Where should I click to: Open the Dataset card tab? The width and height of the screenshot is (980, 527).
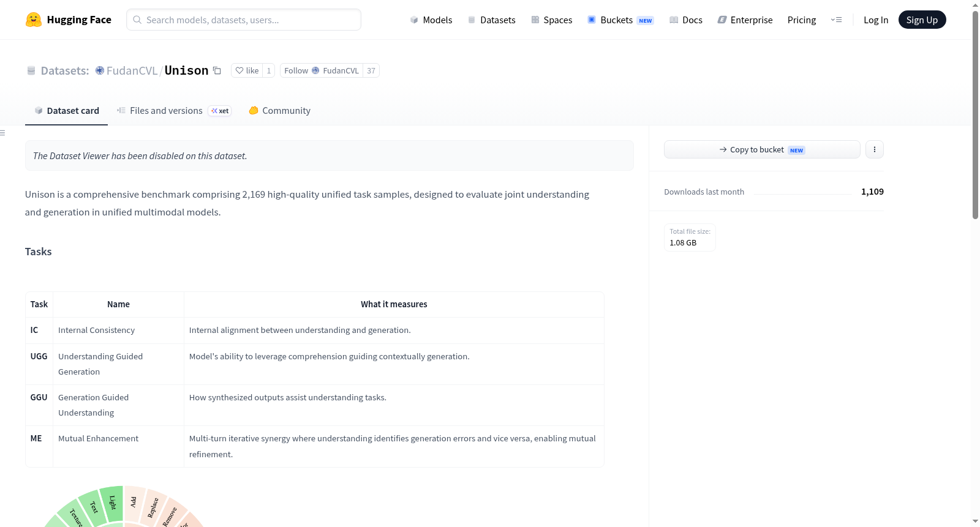pyautogui.click(x=66, y=111)
